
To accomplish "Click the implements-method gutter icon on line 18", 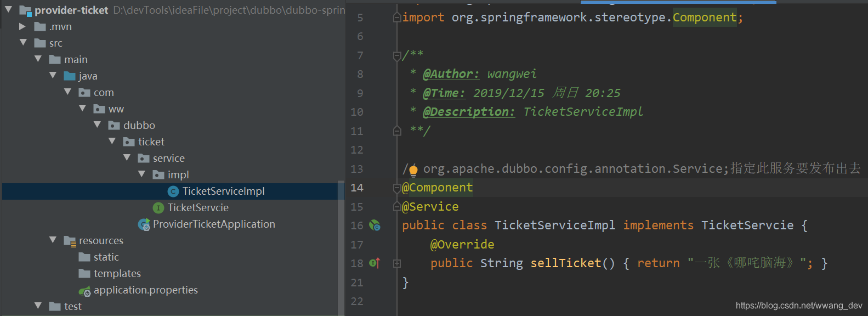I will coord(375,263).
